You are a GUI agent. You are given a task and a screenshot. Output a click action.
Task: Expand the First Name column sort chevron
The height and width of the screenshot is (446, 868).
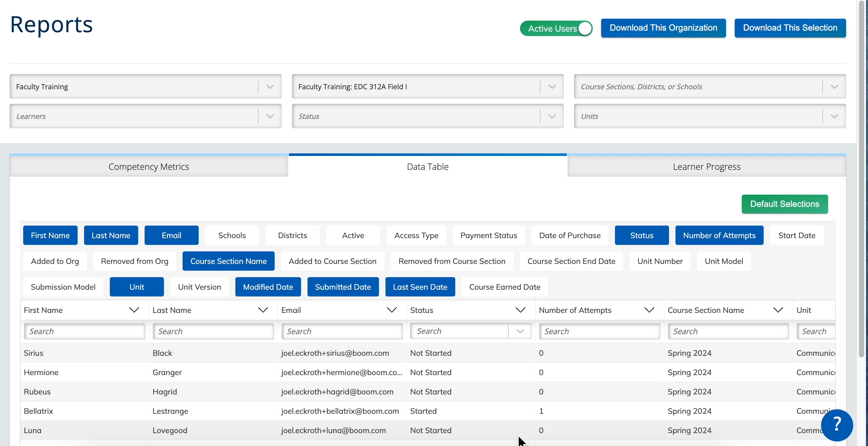pos(134,310)
